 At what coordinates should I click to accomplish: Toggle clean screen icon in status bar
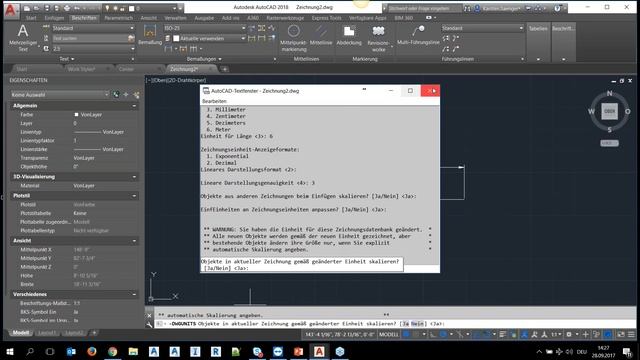click(x=621, y=334)
